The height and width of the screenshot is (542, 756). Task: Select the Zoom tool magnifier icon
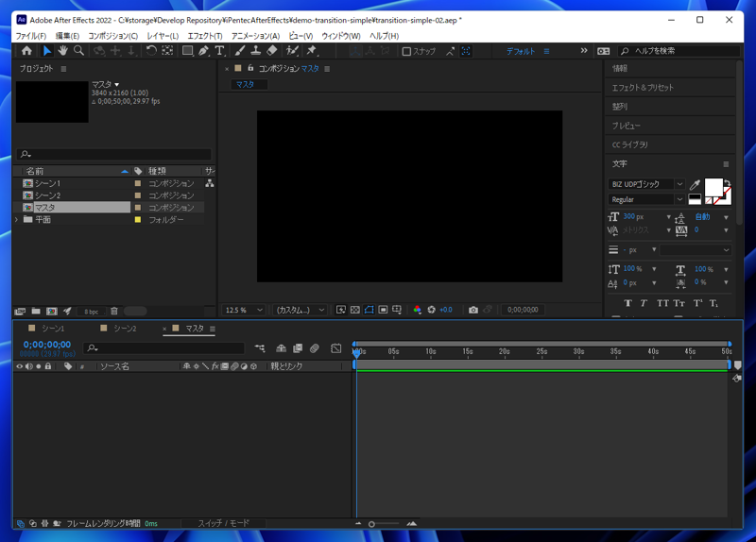coord(78,51)
